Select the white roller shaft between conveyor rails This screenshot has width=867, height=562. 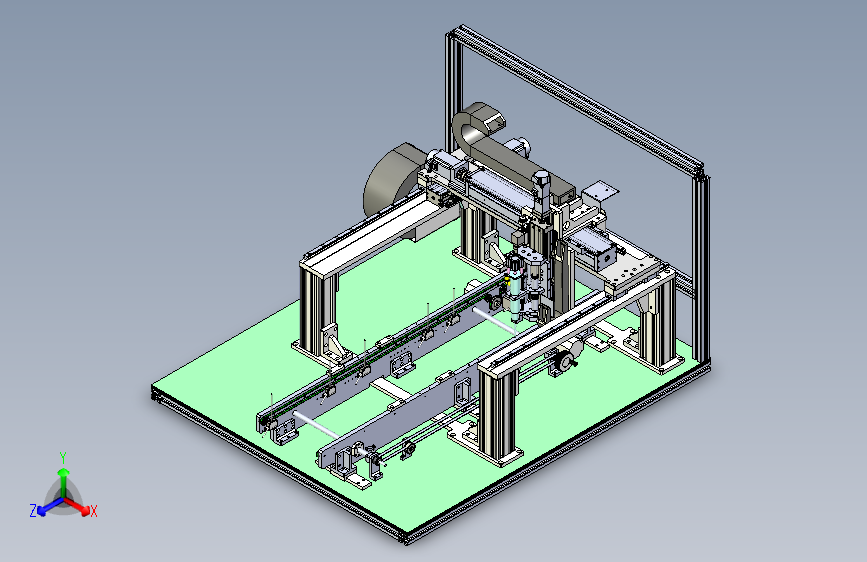click(315, 424)
